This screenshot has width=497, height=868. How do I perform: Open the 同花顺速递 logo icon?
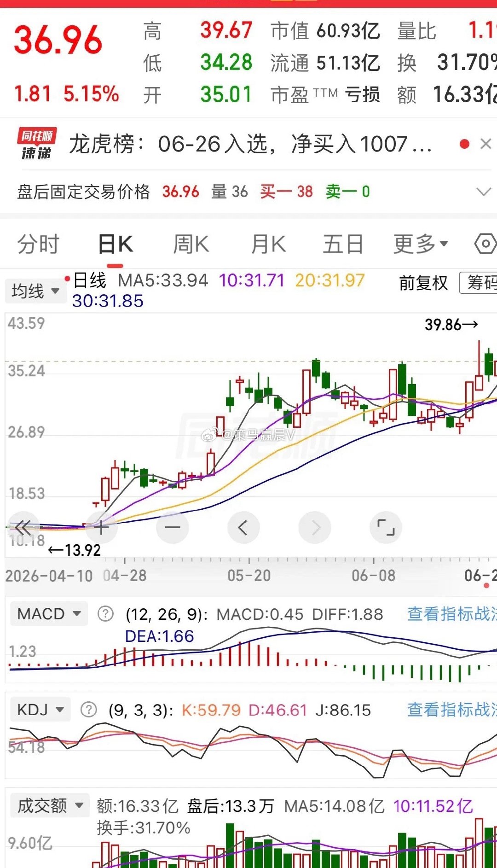point(37,144)
